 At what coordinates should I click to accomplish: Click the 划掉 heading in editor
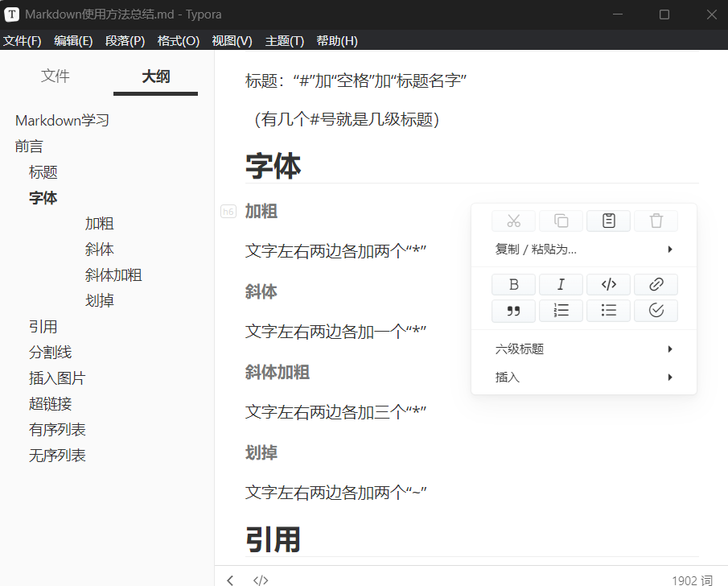point(261,452)
